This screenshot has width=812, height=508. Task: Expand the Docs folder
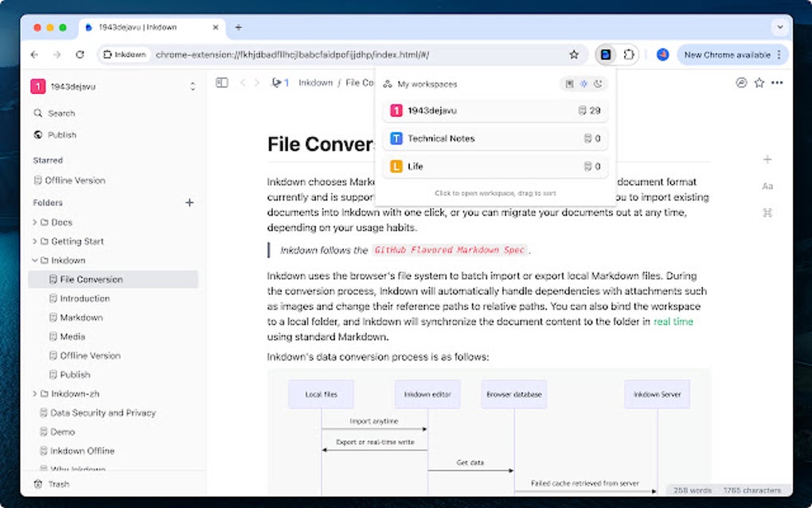35,222
